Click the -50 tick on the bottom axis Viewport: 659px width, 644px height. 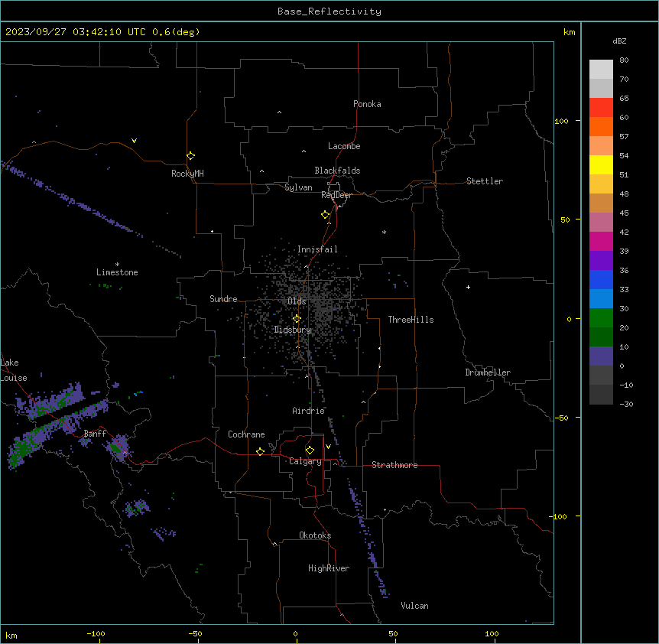tap(195, 634)
